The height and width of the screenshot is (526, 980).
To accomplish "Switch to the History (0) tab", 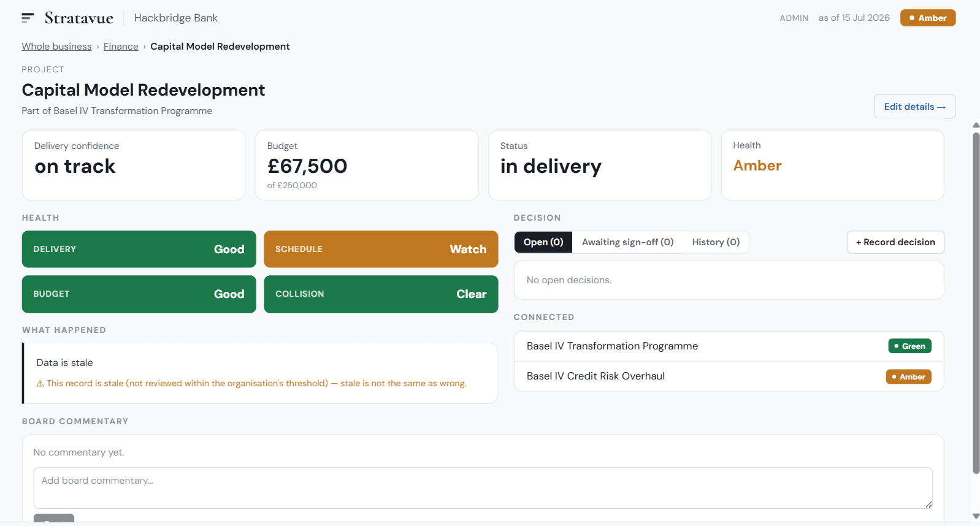I will 716,242.
